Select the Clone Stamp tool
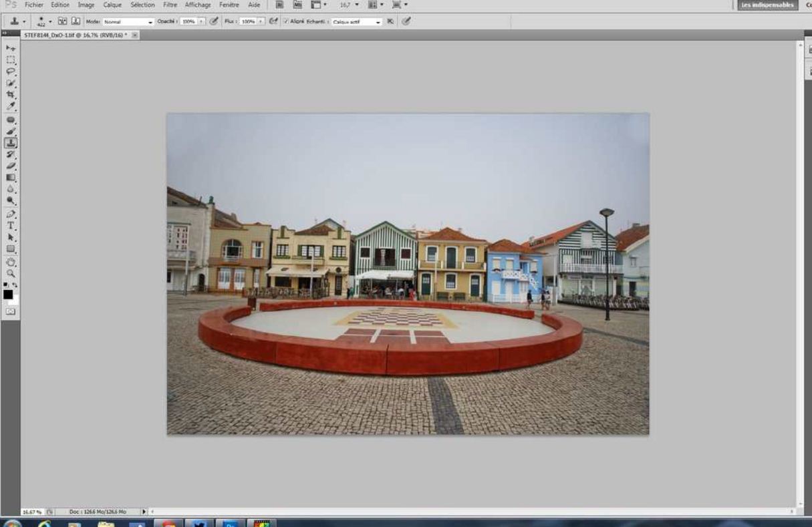Viewport: 812px width, 527px height. click(10, 142)
